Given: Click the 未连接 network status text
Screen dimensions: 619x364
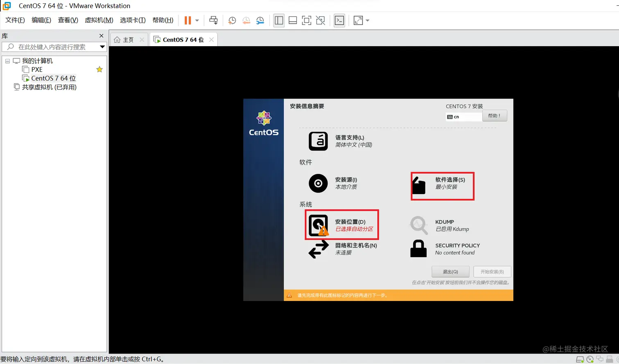Looking at the screenshot, I should [x=343, y=253].
